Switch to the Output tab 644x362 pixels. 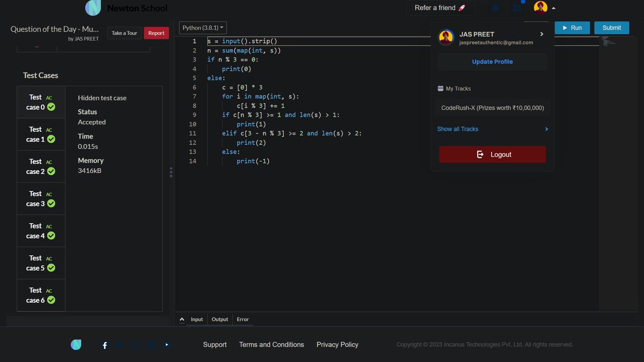[219, 319]
